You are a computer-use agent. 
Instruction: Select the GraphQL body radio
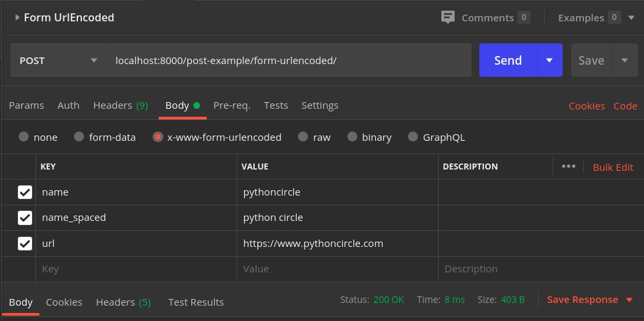413,137
